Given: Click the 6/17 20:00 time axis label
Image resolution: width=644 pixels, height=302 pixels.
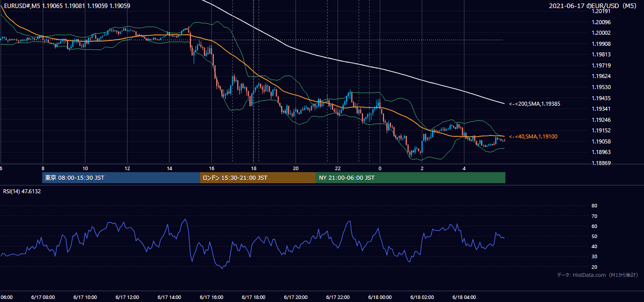Looking at the screenshot, I should tap(296, 297).
